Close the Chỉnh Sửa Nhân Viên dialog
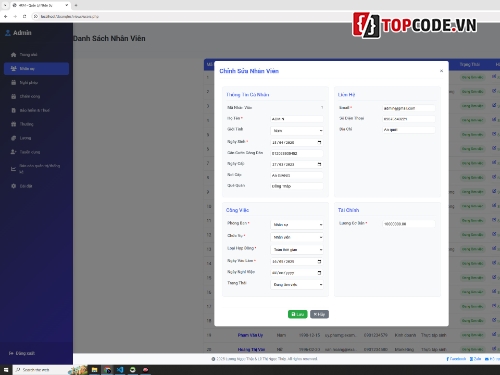 441,71
